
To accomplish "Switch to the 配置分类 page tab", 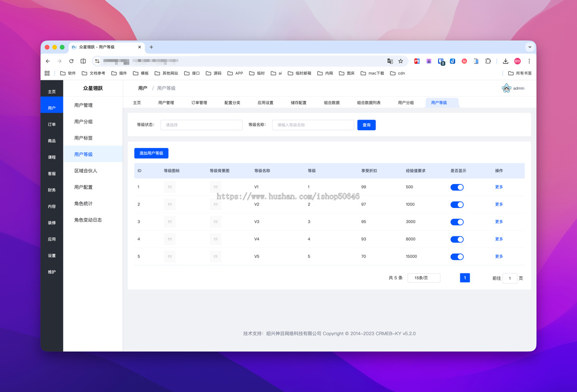I will tap(232, 103).
